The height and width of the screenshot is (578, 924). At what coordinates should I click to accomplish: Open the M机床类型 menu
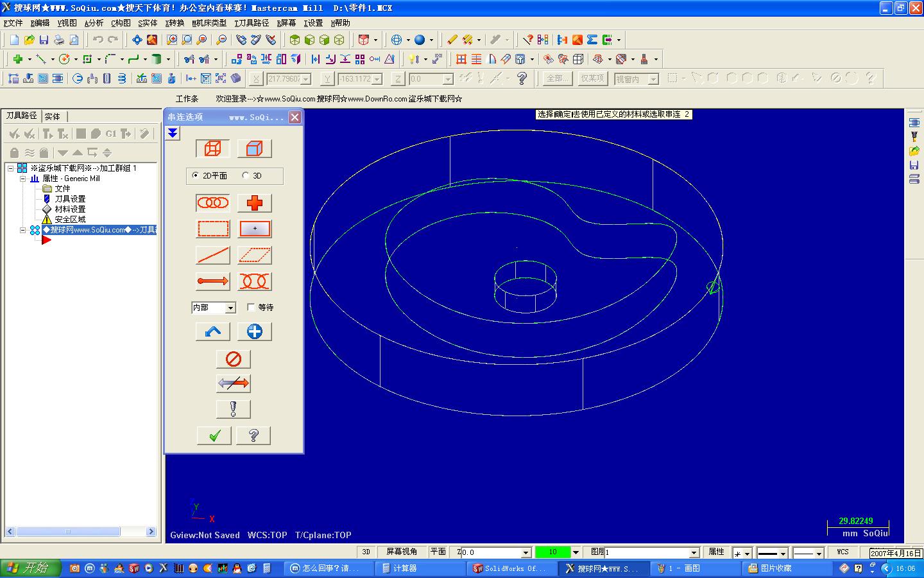pos(209,23)
